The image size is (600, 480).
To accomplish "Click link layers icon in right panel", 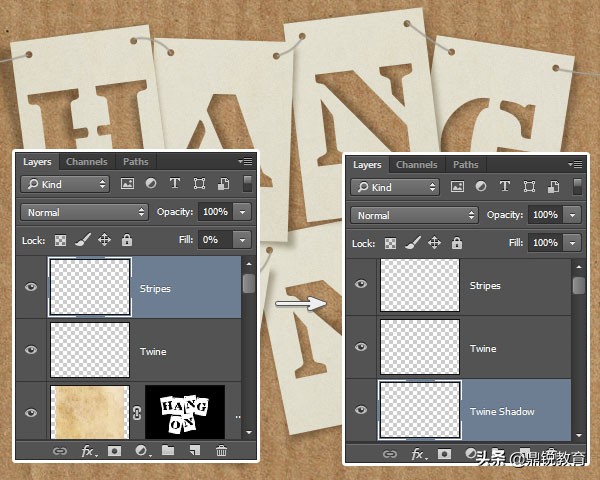I will point(390,454).
